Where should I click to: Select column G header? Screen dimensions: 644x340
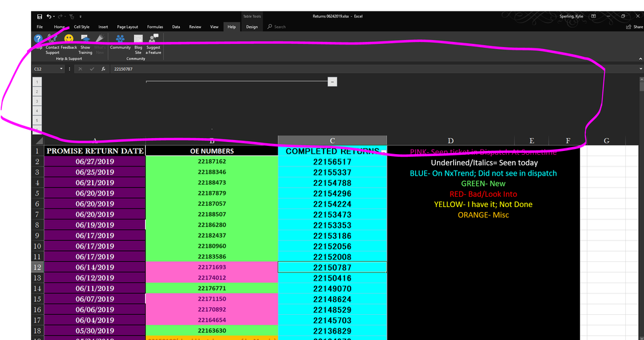click(x=606, y=141)
